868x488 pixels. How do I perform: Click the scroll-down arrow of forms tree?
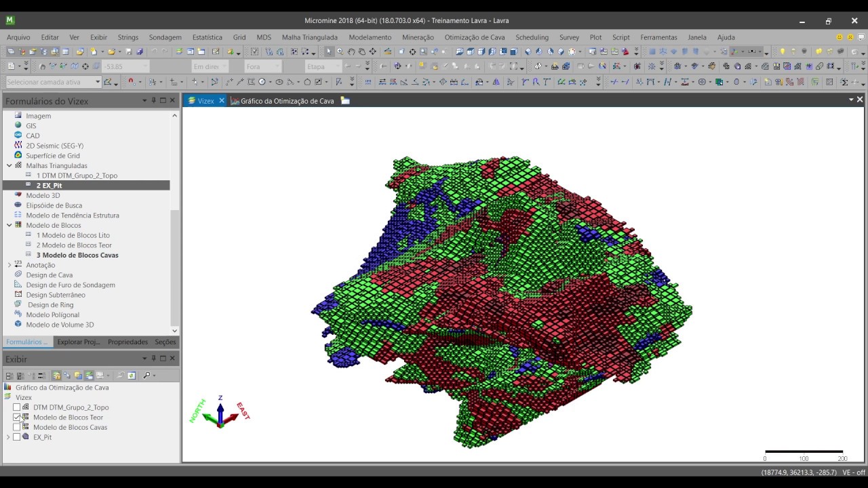[x=174, y=331]
